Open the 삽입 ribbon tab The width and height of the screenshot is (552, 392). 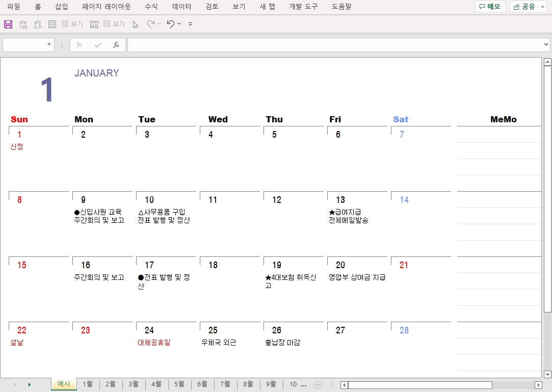point(62,6)
